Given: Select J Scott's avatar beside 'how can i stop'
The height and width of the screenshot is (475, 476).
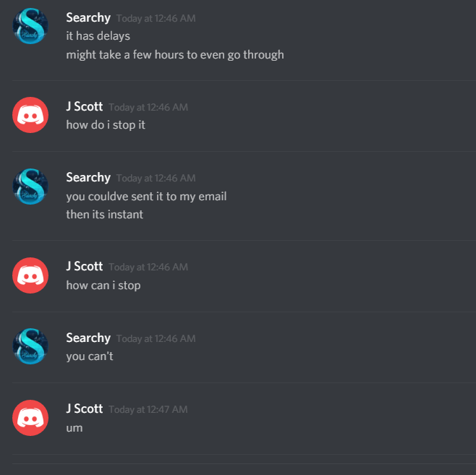Looking at the screenshot, I should pos(30,275).
